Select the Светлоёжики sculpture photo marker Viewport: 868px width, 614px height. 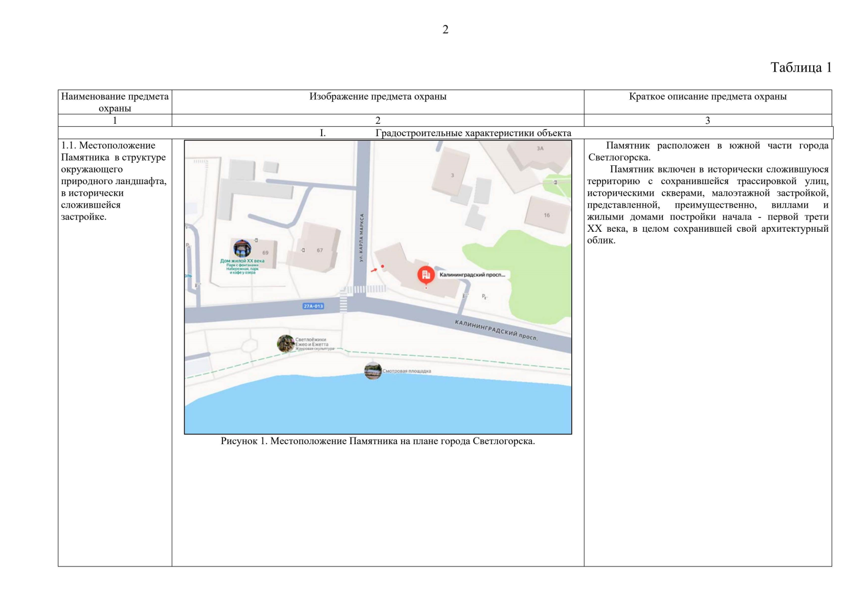285,343
